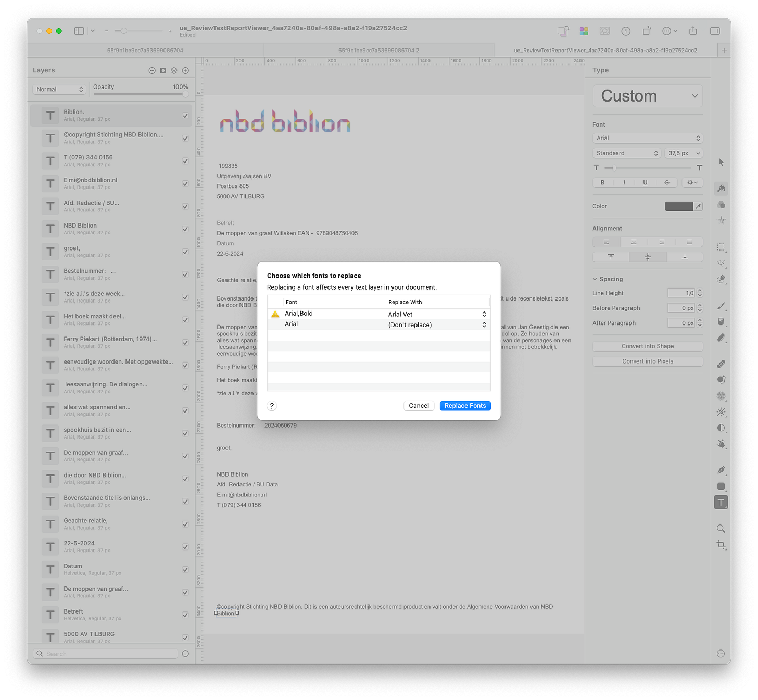Open the Effects star tool
This screenshot has height=700, width=758.
pos(721,220)
